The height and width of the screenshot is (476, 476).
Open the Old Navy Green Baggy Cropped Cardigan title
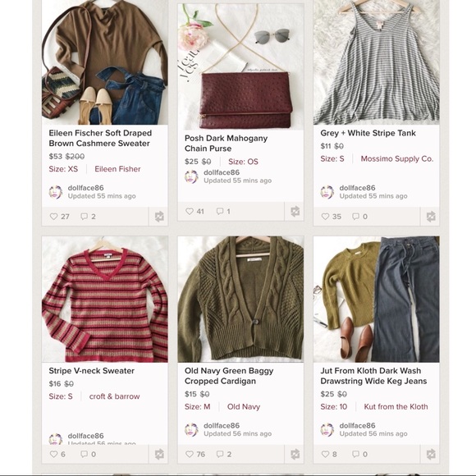[x=229, y=376]
